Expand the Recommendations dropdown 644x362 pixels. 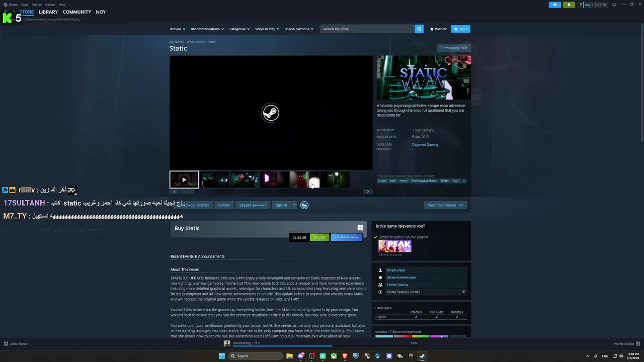[207, 29]
